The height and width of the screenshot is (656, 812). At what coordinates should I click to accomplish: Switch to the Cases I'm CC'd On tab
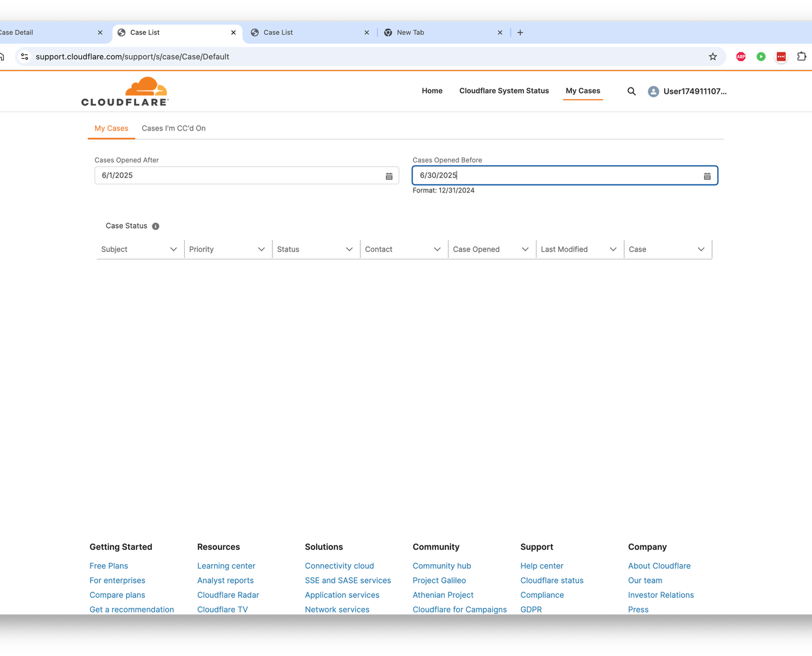174,128
